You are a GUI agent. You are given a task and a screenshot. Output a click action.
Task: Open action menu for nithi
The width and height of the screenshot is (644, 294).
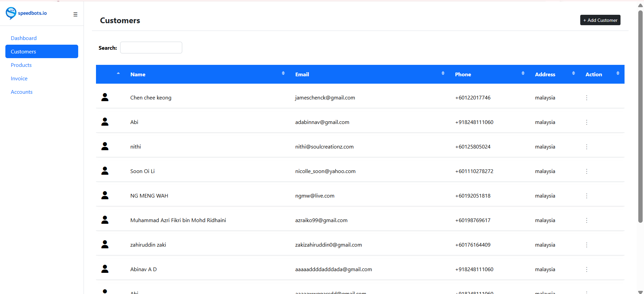pyautogui.click(x=587, y=147)
